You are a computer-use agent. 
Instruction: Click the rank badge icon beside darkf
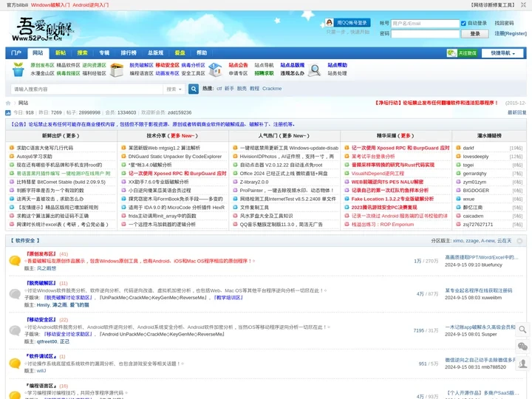coord(458,148)
